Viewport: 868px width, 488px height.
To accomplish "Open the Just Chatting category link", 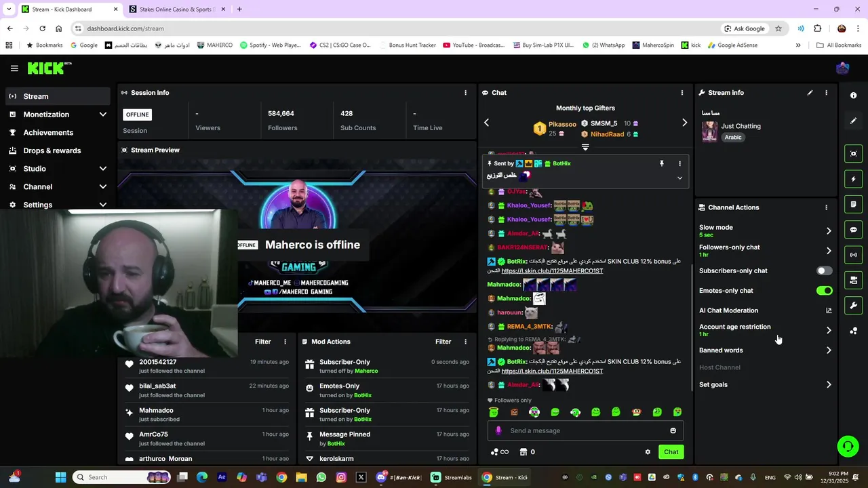I will (x=741, y=126).
